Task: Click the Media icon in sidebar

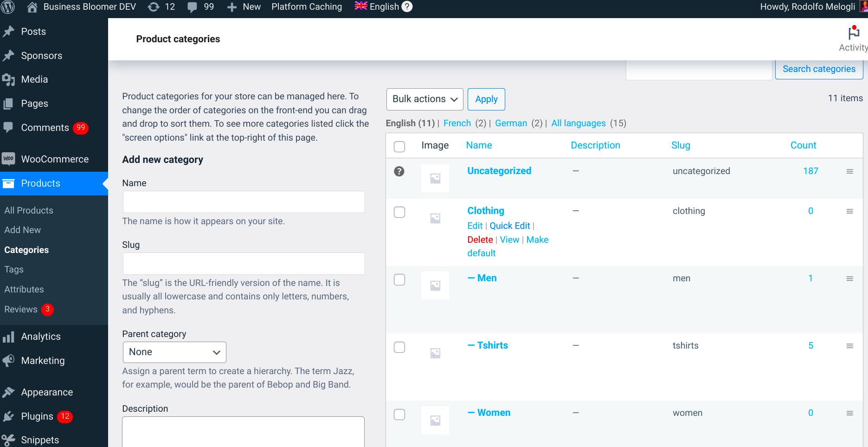Action: 8,79
